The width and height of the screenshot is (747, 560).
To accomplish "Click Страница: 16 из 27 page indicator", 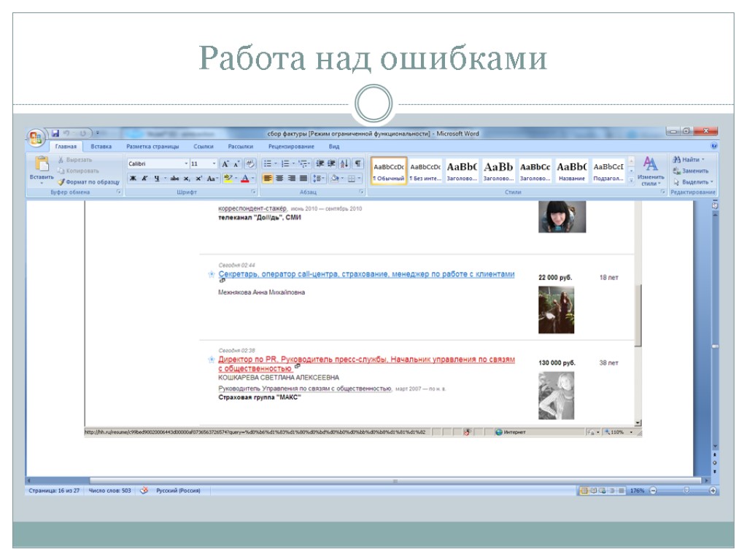I will pyautogui.click(x=54, y=491).
